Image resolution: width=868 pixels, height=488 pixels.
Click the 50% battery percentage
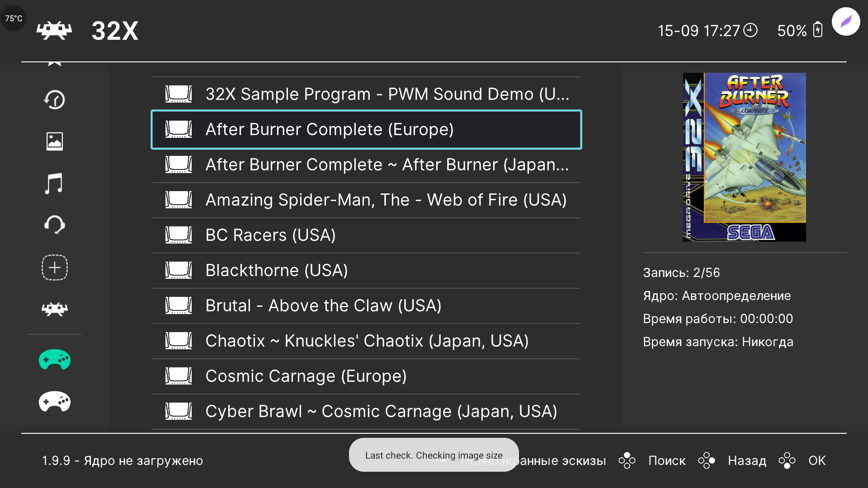tap(792, 31)
